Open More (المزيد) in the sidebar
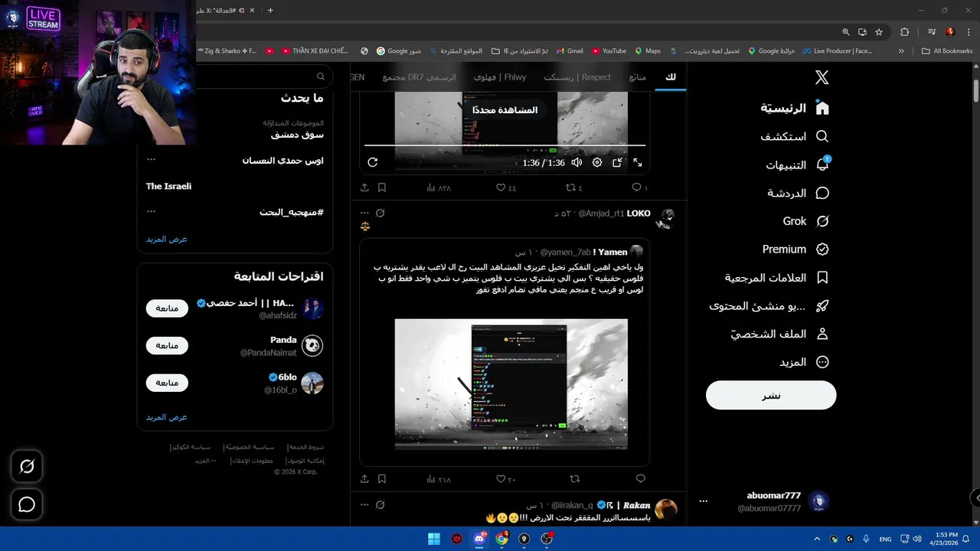The height and width of the screenshot is (551, 980). tap(804, 362)
